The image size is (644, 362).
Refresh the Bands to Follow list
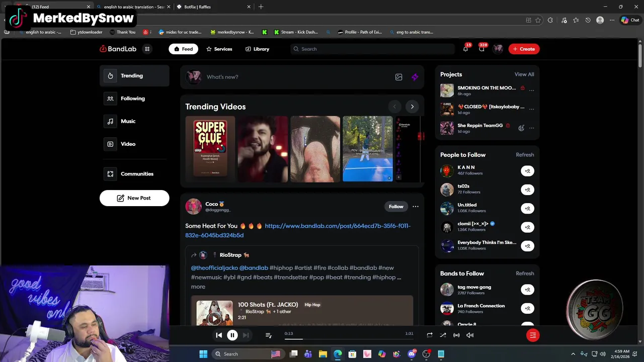[525, 274]
